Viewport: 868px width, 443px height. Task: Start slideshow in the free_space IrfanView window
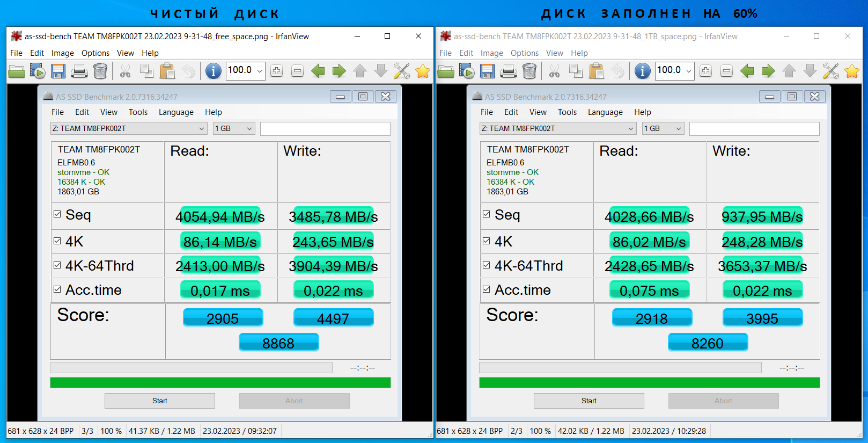pyautogui.click(x=38, y=71)
